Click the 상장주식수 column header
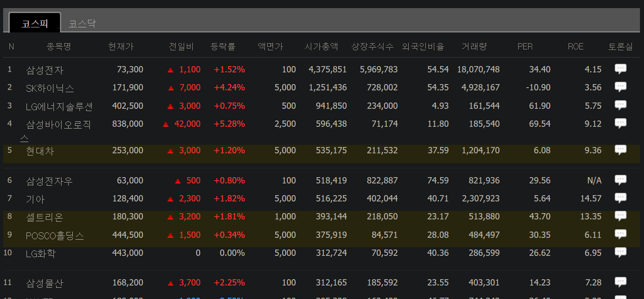Viewport: 644px width, 299px height. [x=373, y=46]
